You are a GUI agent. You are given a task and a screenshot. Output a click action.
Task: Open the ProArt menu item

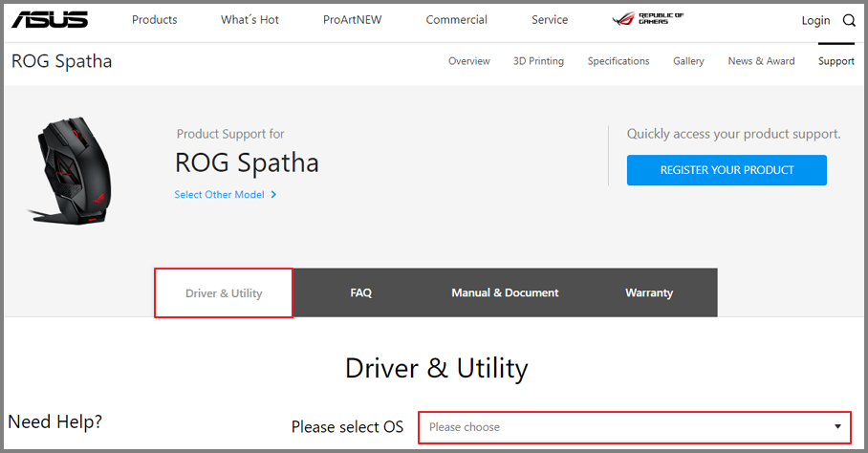click(x=352, y=20)
